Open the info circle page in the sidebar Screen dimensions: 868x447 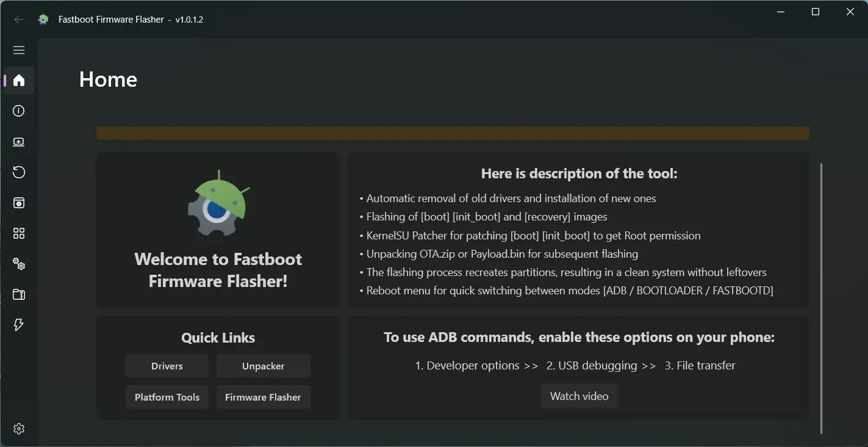click(x=19, y=111)
